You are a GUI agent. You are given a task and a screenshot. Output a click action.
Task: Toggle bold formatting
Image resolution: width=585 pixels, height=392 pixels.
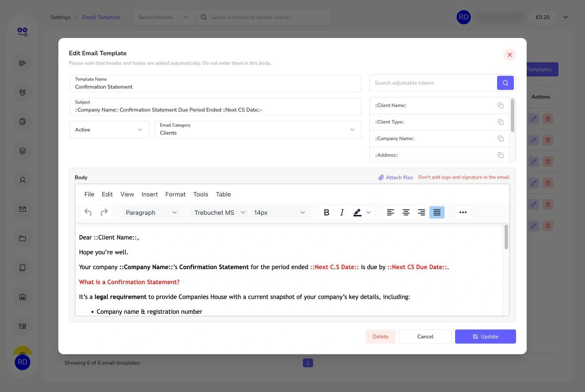tap(327, 213)
